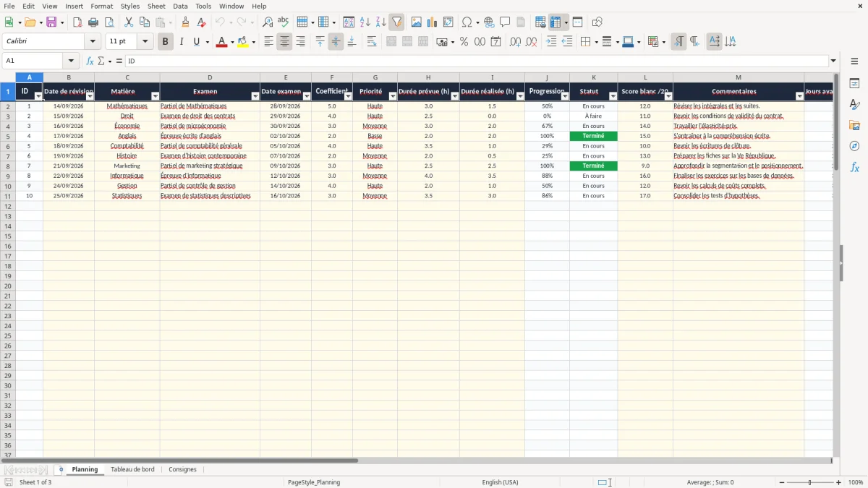This screenshot has width=868, height=488.
Task: Toggle Wrap Text
Action: point(372,42)
